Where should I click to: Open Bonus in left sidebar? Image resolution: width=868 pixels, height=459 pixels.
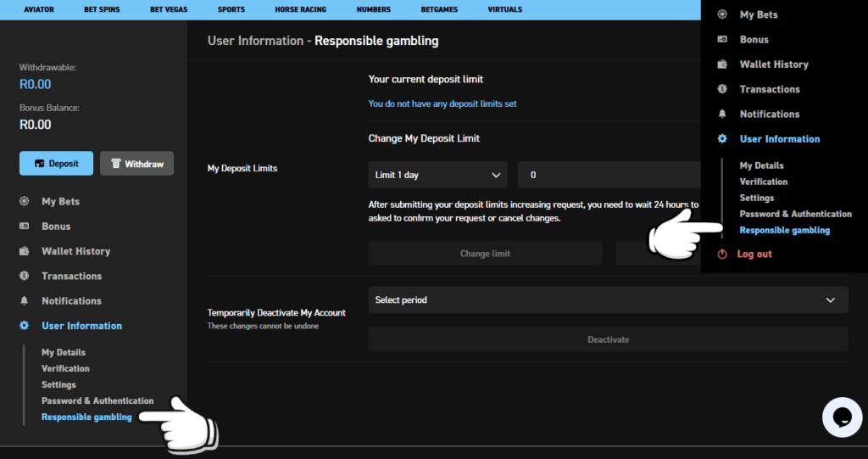[x=56, y=227]
